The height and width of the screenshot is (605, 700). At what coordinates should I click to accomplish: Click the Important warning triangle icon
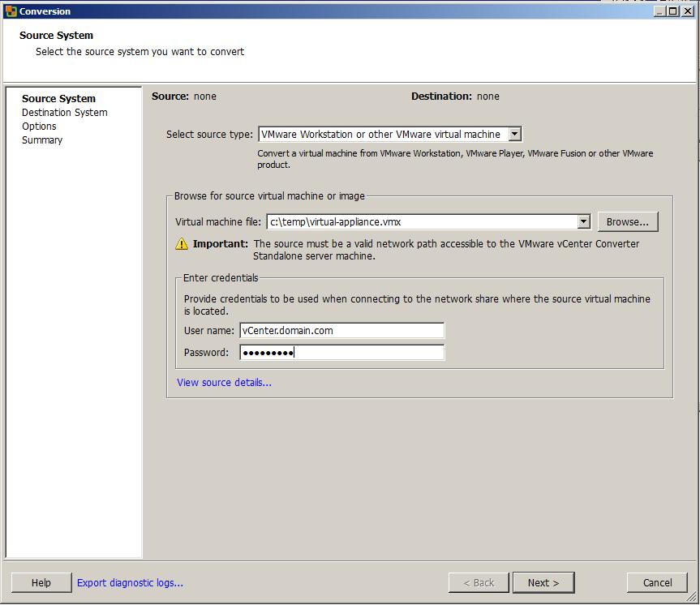click(181, 244)
